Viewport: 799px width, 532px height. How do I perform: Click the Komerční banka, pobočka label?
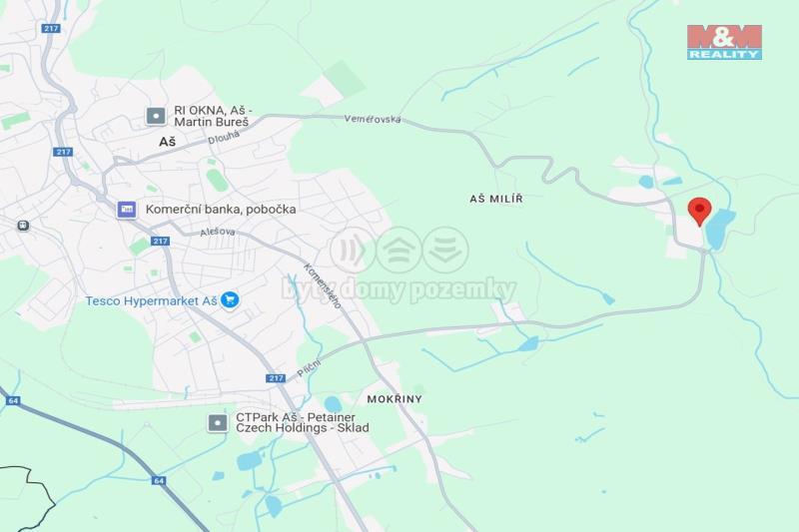point(221,210)
